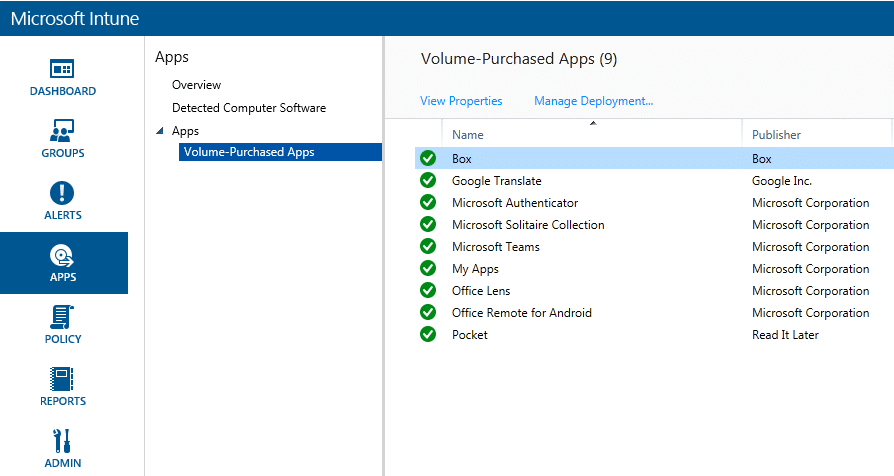Click green status check next to Google Translate
Viewport: 894px width, 476px height.
428,180
